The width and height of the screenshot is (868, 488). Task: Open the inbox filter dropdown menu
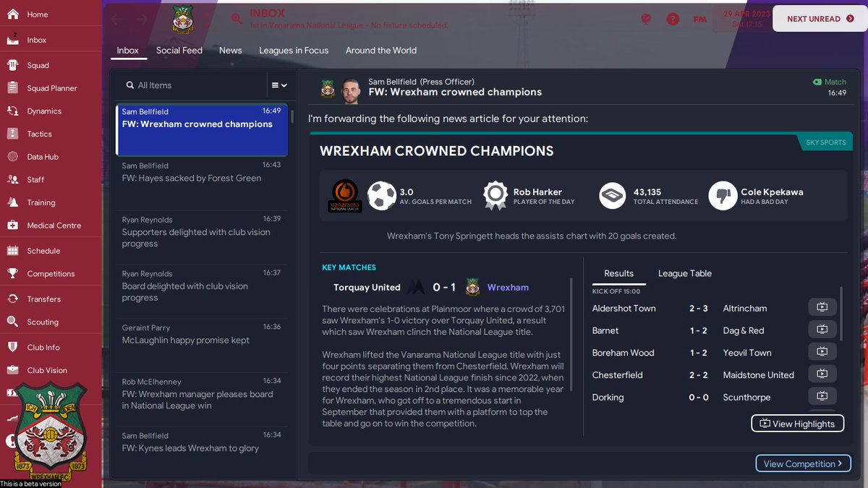[x=279, y=85]
